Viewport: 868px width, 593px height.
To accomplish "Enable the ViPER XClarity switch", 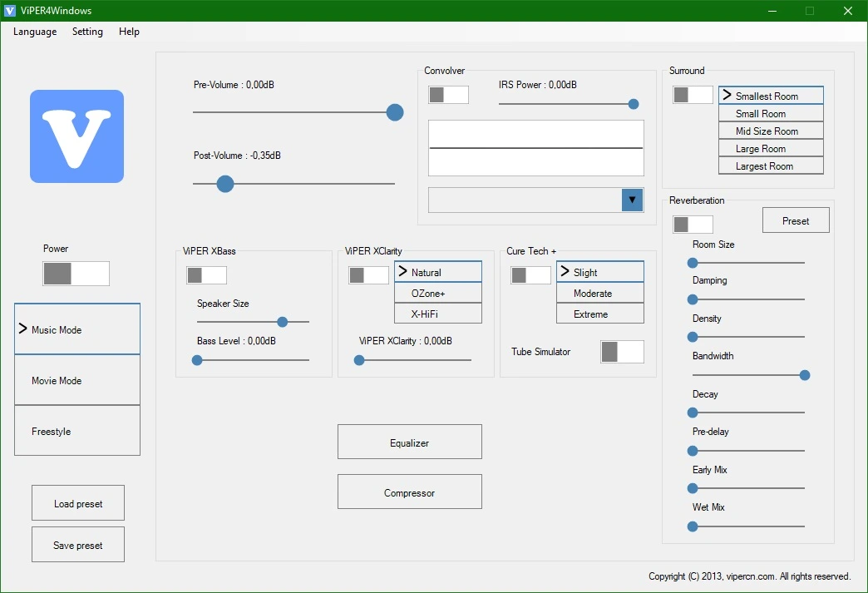I will (368, 275).
